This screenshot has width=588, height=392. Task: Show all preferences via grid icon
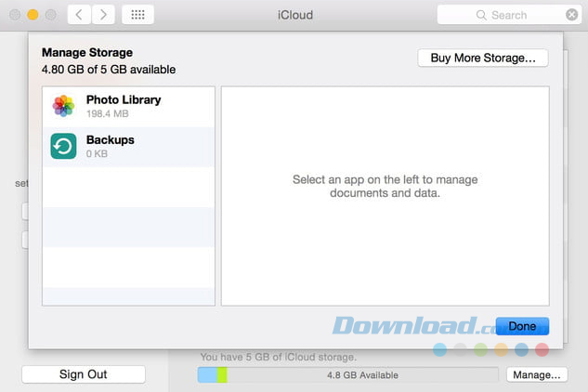point(137,15)
